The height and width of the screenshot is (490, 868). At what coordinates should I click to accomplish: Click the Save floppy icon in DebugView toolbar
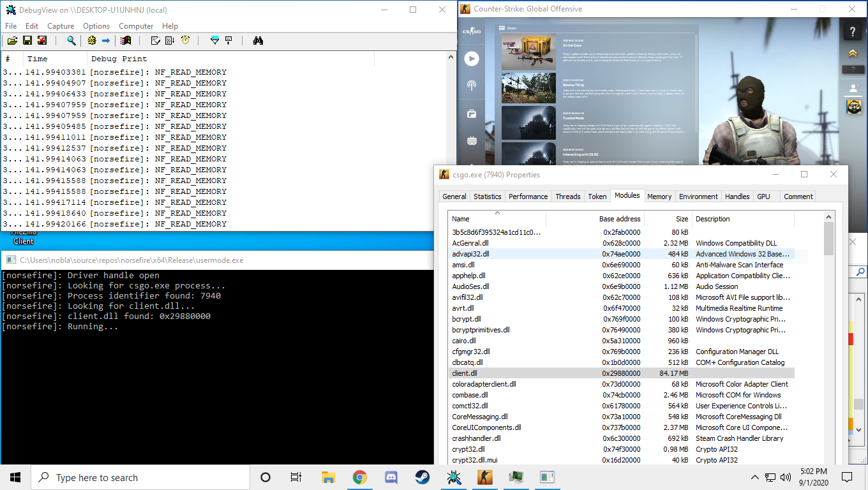27,40
